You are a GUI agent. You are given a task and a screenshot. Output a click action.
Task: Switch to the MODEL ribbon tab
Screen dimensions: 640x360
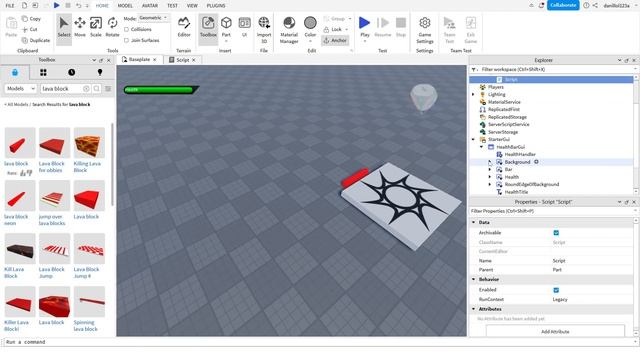point(125,6)
